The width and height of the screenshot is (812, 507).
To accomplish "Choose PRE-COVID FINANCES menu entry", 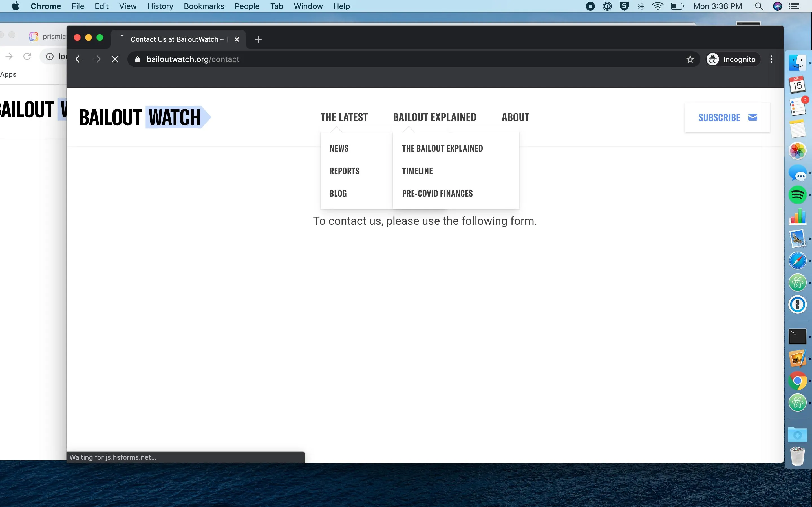I will click(x=437, y=194).
